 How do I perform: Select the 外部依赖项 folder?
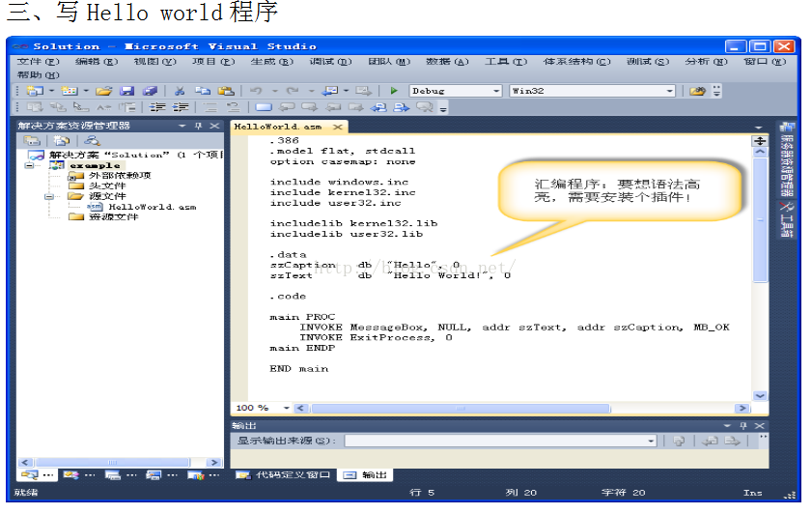pos(120,176)
